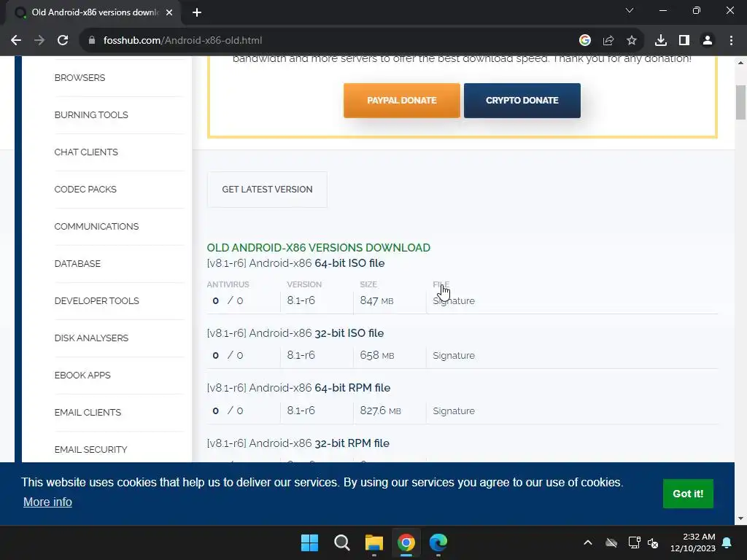
Task: Download the v8.1-r6 64-bit ISO file
Action: click(x=296, y=263)
